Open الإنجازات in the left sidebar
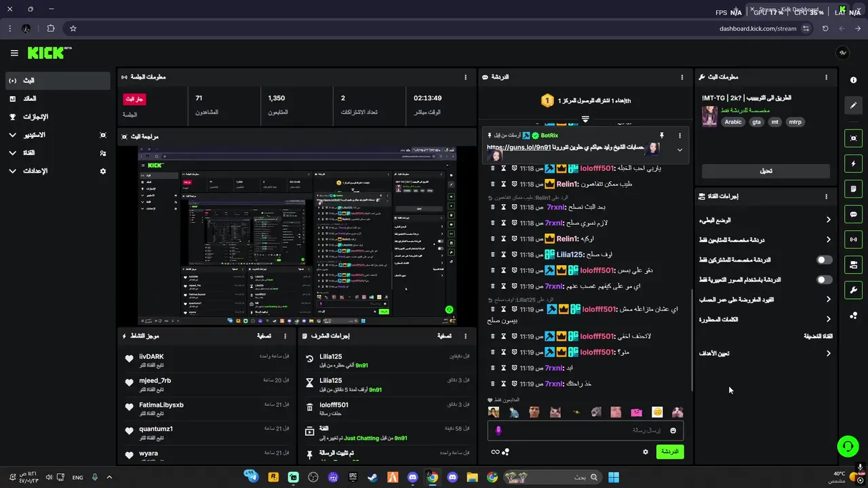This screenshot has width=868, height=488. click(57, 117)
